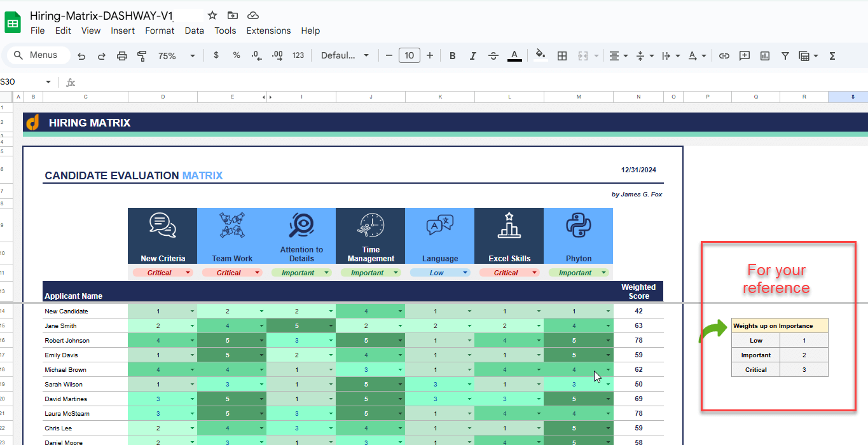Apply strikethrough formatting
Image resolution: width=868 pixels, height=445 pixels.
point(493,55)
